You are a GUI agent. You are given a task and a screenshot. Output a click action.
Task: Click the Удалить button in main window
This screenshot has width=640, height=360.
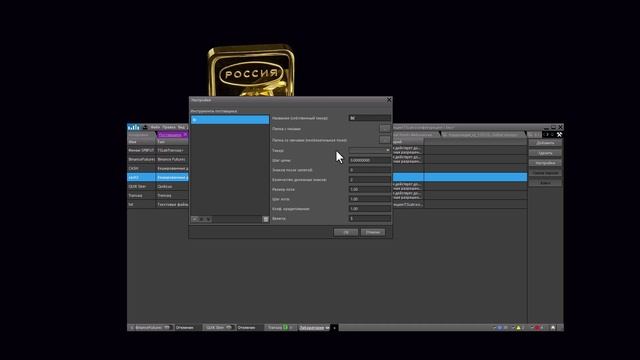click(x=545, y=153)
